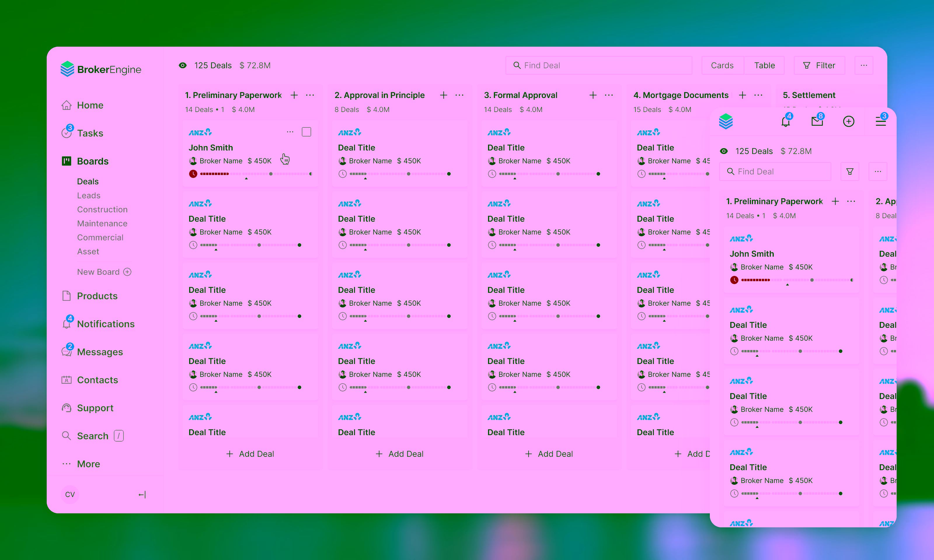Open Contacts from the sidebar
The image size is (934, 560).
97,380
